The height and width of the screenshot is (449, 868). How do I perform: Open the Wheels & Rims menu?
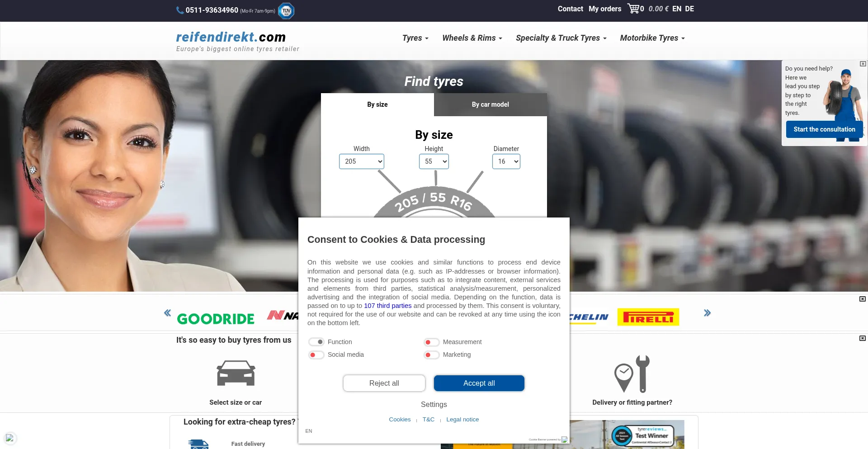pyautogui.click(x=472, y=38)
